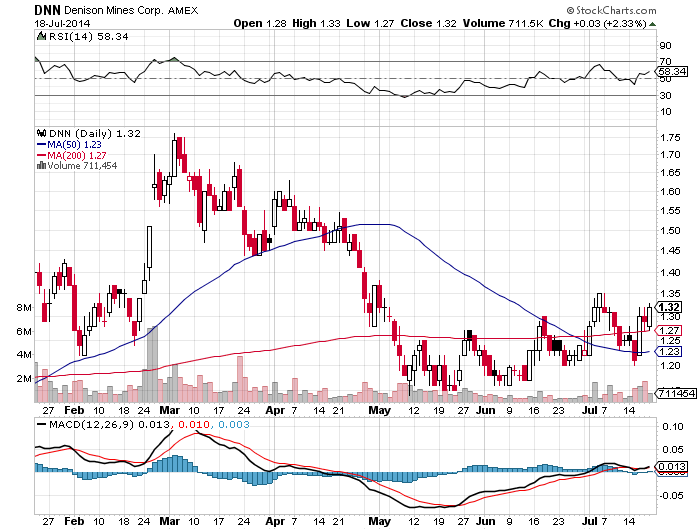Click the Jul label on the MACD date axis
The height and width of the screenshot is (530, 700).
[x=590, y=521]
